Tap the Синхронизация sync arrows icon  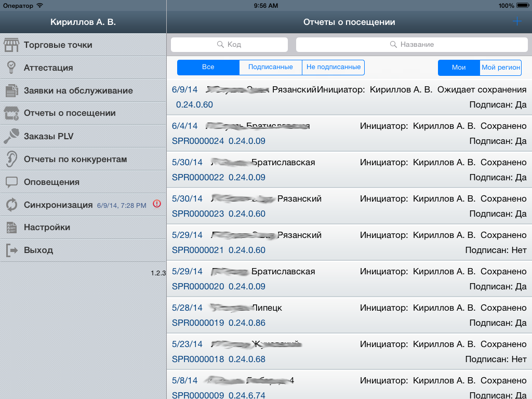tap(11, 205)
